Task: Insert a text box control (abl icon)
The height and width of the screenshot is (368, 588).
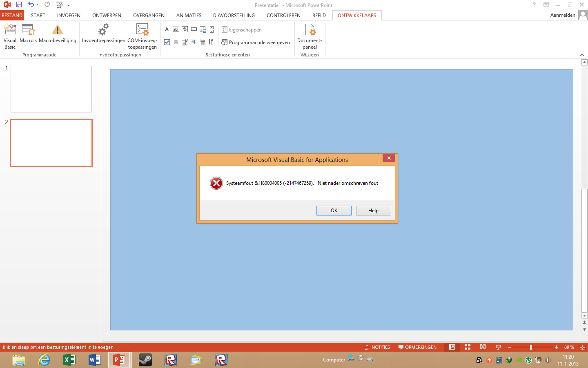Action: coord(176,29)
